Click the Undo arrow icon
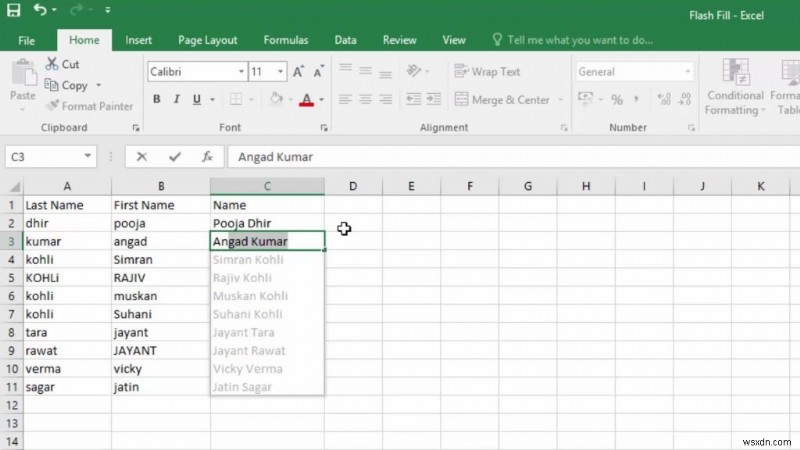The image size is (800, 450). click(x=40, y=9)
